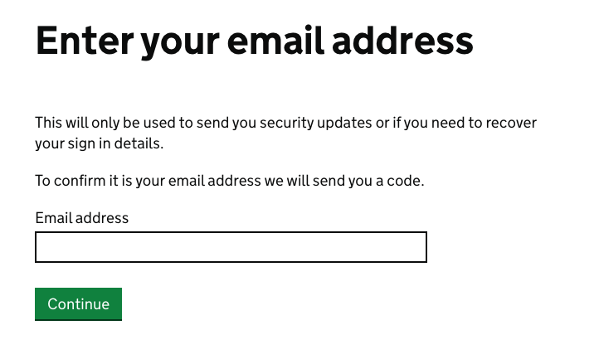Click the Email address input field
The height and width of the screenshot is (364, 599).
[231, 247]
